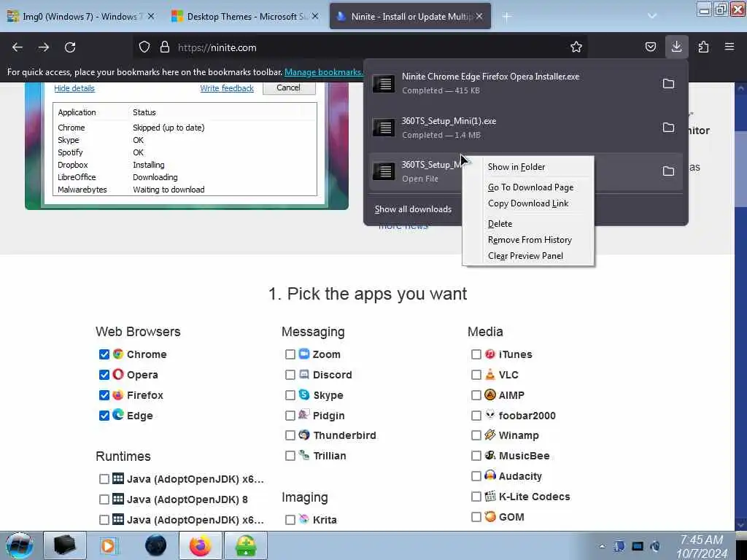Check the Winamp checkbox

476,435
